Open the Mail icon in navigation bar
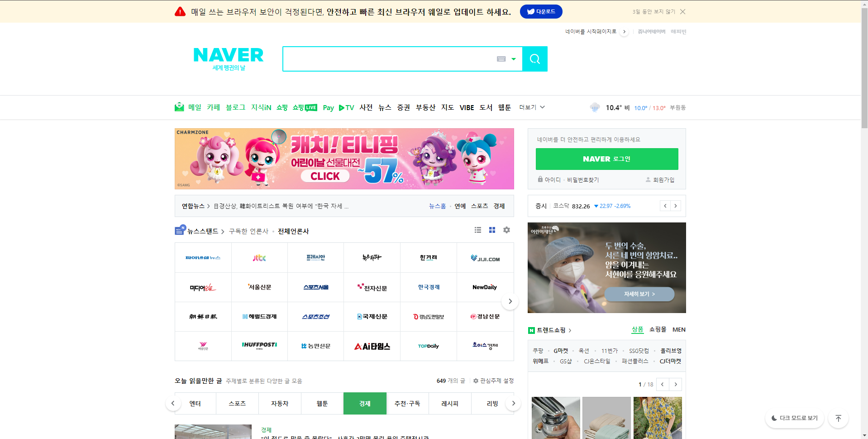The height and width of the screenshot is (439, 868). click(179, 107)
